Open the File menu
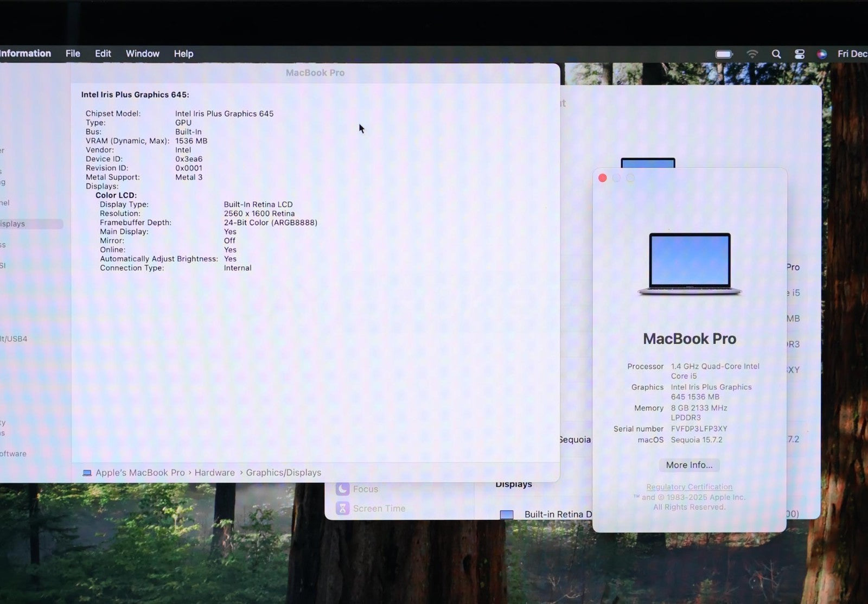868x604 pixels. coord(73,54)
